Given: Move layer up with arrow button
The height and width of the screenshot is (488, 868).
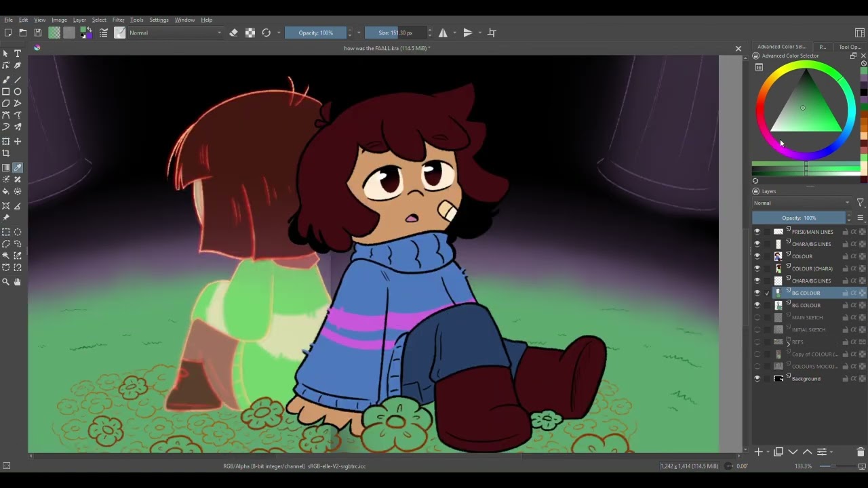Looking at the screenshot, I should point(807,452).
